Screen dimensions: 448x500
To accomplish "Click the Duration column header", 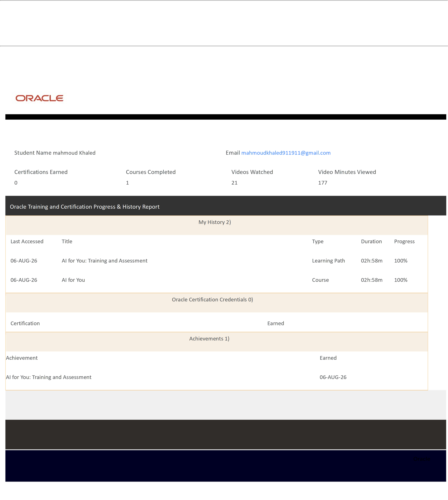I will [371, 241].
